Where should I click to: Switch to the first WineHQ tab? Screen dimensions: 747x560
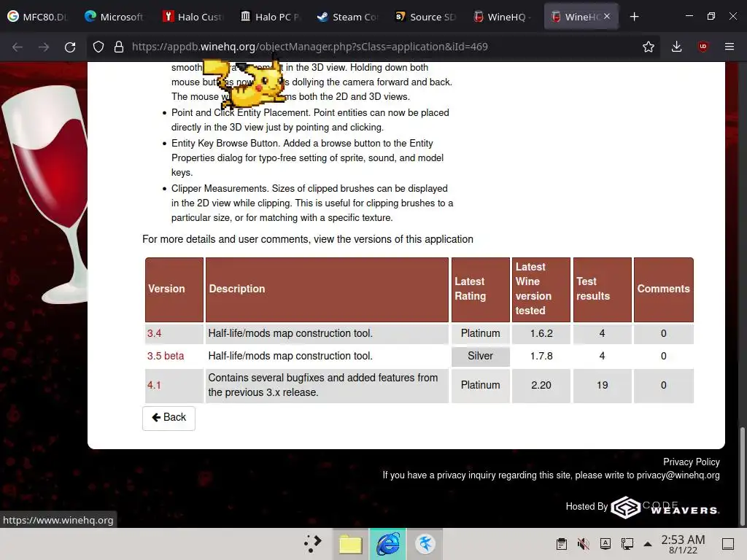tap(503, 17)
